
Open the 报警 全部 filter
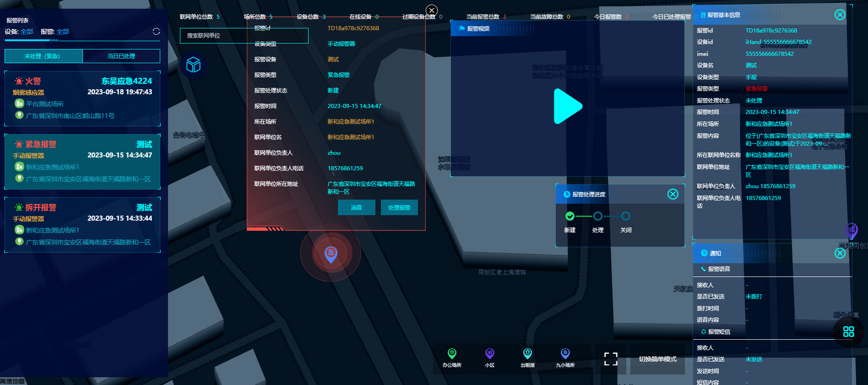tap(63, 32)
